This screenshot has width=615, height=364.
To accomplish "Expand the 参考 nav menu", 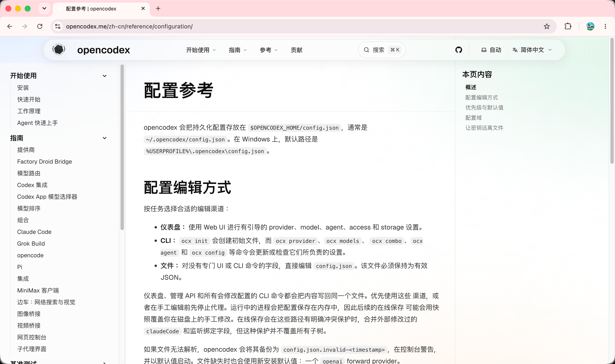I will pos(269,50).
